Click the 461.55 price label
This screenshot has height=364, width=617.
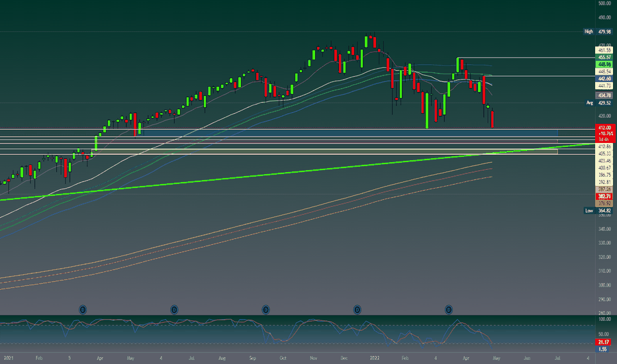pos(604,50)
